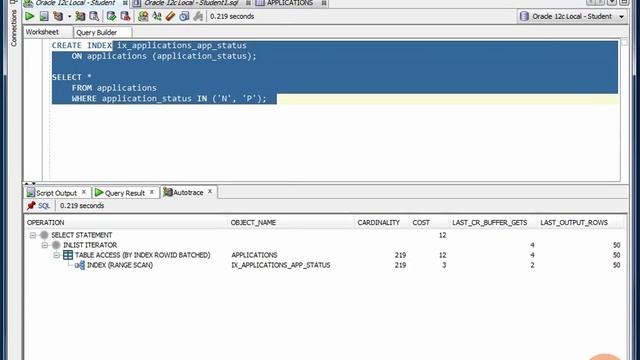Click the FROM applications line in the editor

tap(114, 88)
